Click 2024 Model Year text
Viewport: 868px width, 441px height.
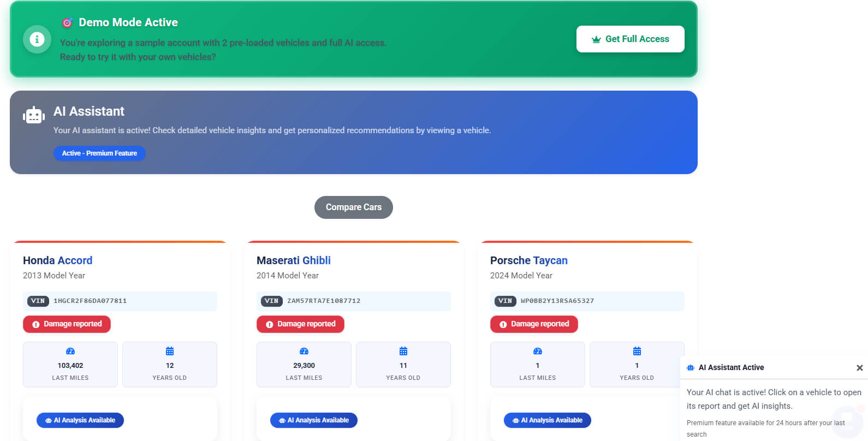[x=521, y=276]
